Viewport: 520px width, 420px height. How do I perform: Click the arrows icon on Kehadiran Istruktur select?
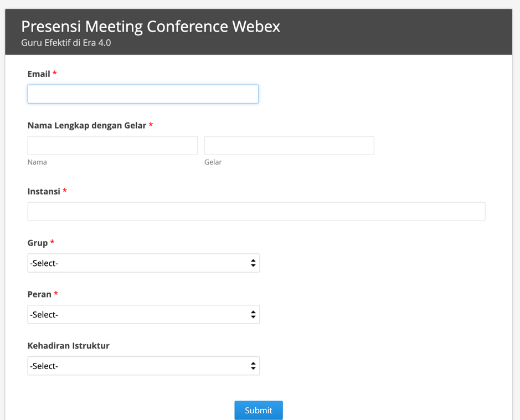click(253, 366)
